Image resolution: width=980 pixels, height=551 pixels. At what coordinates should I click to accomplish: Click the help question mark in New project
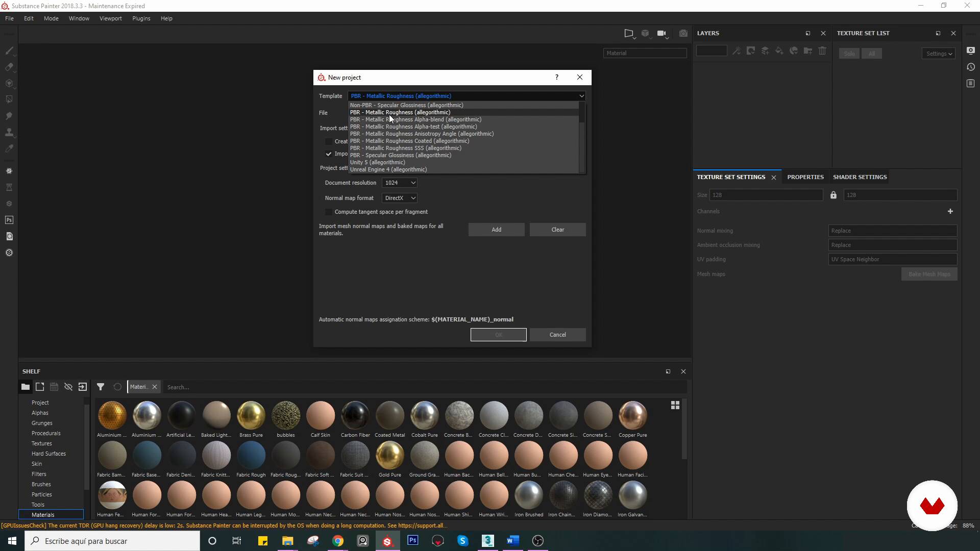coord(556,78)
